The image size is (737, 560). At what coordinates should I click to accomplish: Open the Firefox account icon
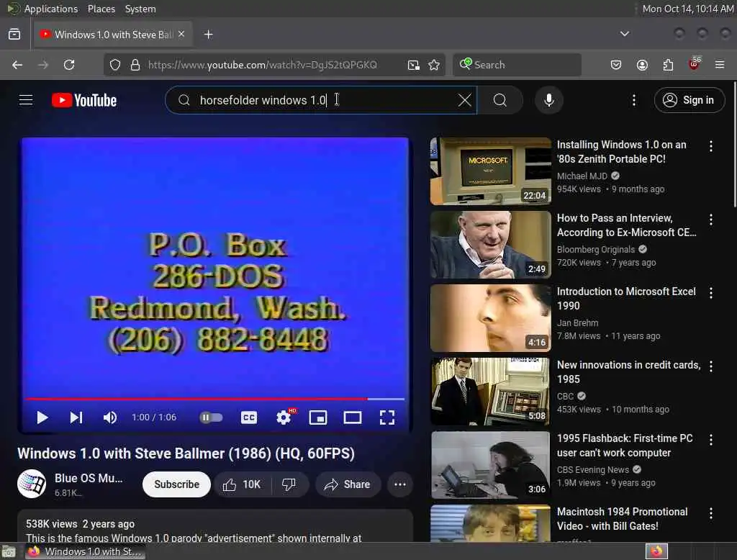pos(642,64)
